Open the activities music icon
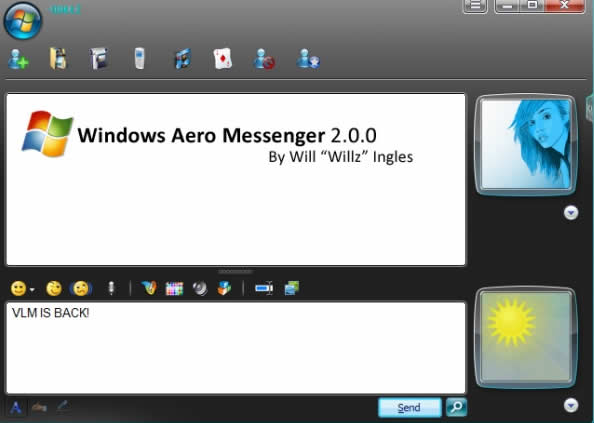This screenshot has width=594, height=423. [183, 59]
